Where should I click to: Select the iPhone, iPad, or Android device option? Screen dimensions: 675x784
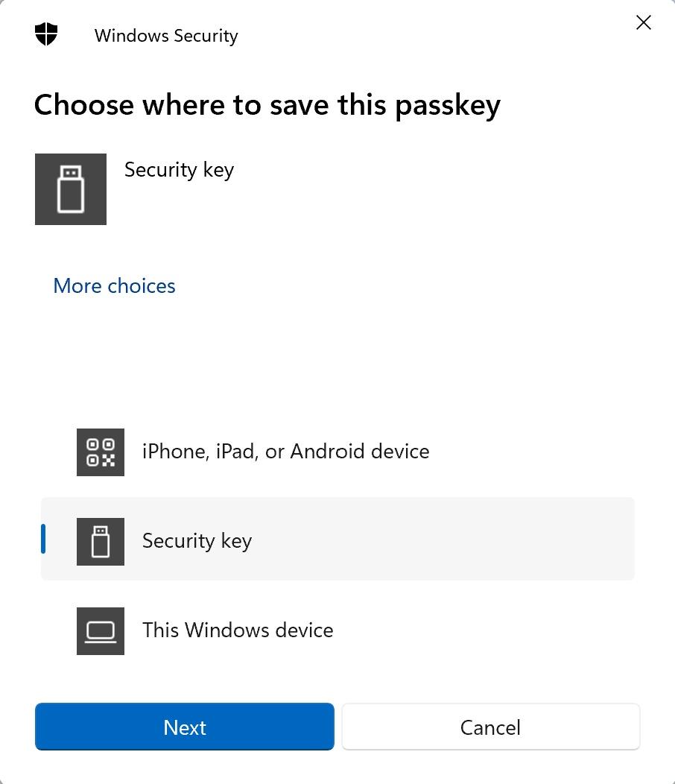285,452
